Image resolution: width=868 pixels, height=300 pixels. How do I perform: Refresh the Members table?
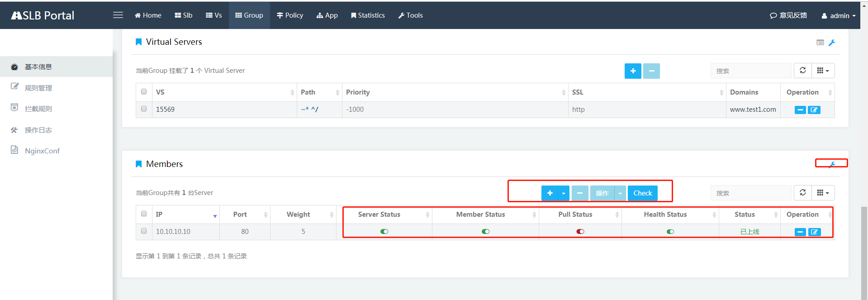[802, 193]
